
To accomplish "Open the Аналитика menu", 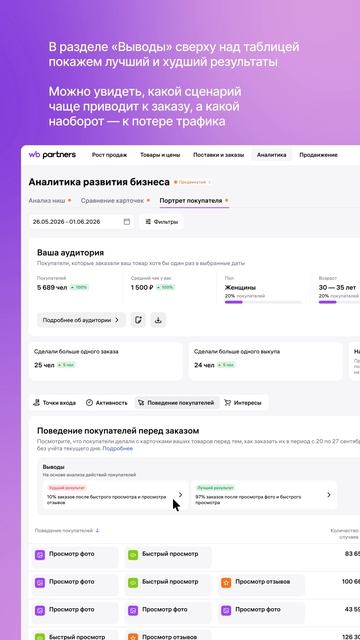I will pos(271,155).
